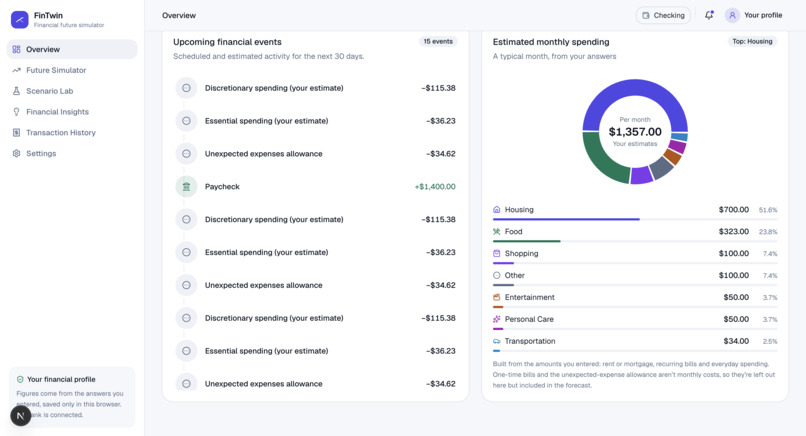
Task: Click the Checking account button
Action: (x=663, y=15)
